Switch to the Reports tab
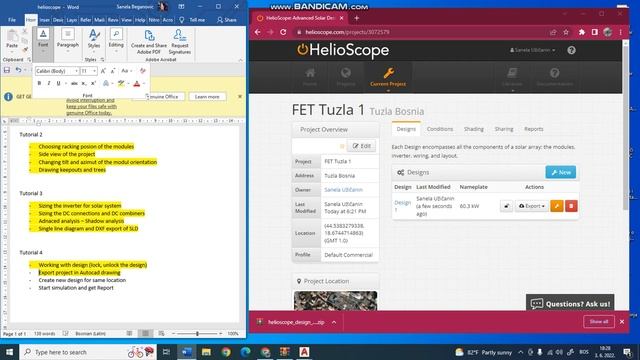The image size is (640, 360). pos(533,129)
